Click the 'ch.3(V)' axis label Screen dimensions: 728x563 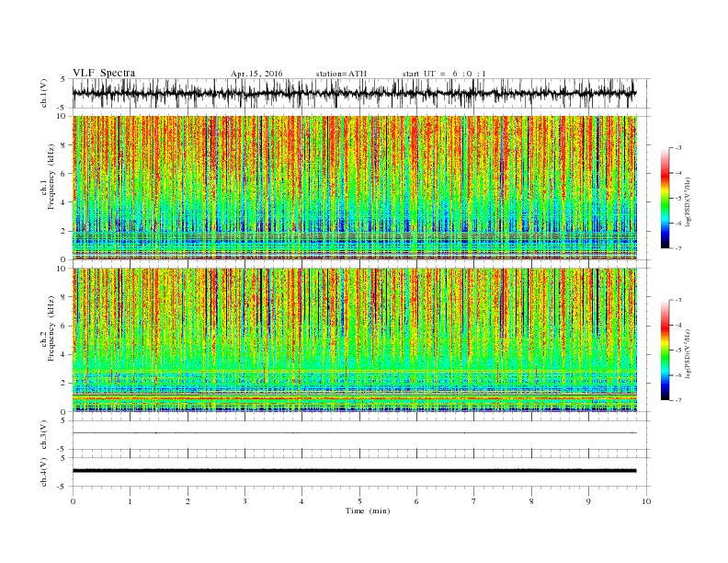(44, 435)
